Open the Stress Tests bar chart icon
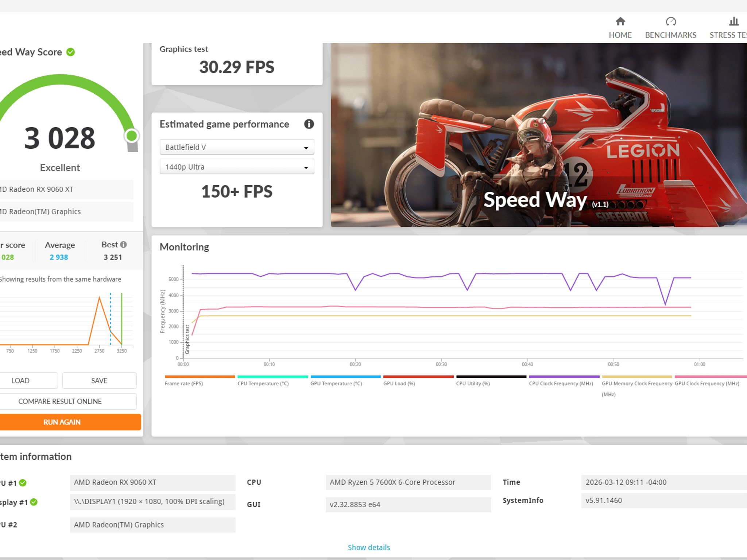The image size is (747, 560). [x=734, y=22]
